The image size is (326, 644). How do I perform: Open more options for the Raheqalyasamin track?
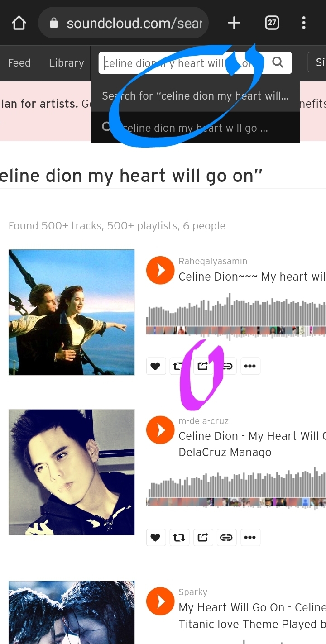click(250, 366)
